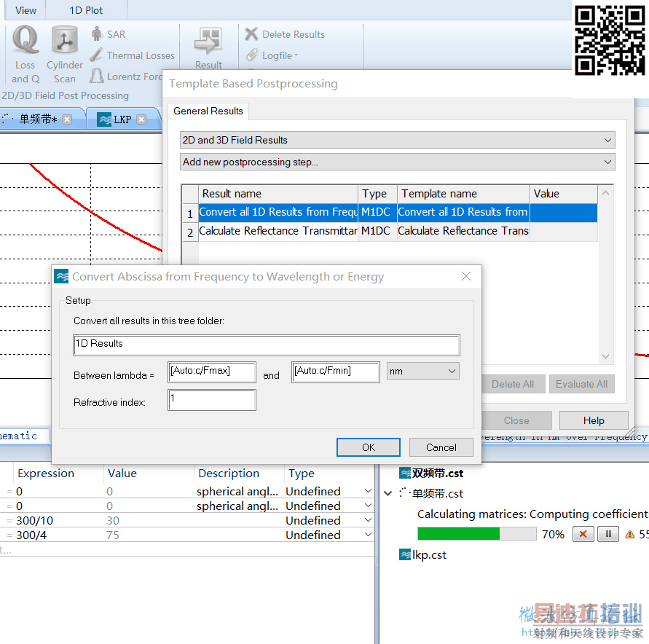Select the Calculate Reflectance Transmittance row
Image resolution: width=649 pixels, height=644 pixels.
[390, 231]
